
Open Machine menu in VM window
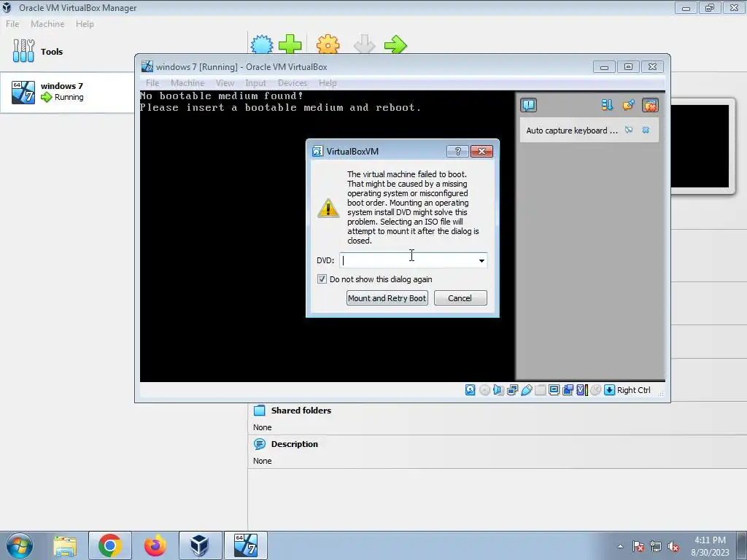pyautogui.click(x=187, y=83)
